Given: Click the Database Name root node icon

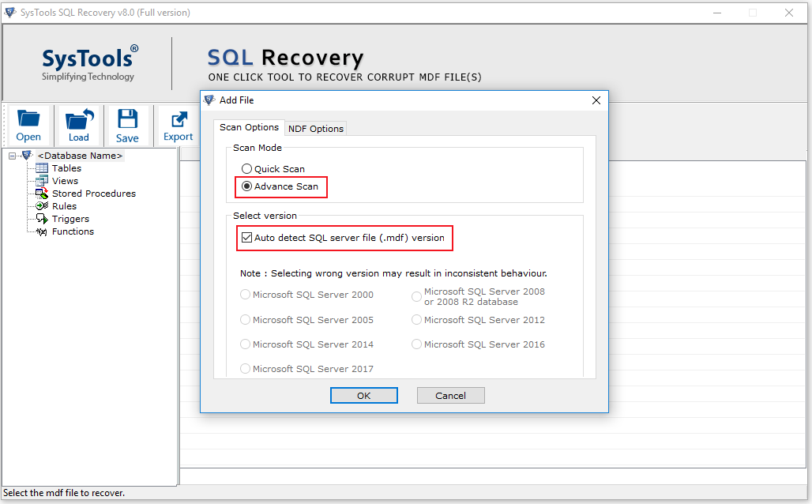Looking at the screenshot, I should [27, 155].
